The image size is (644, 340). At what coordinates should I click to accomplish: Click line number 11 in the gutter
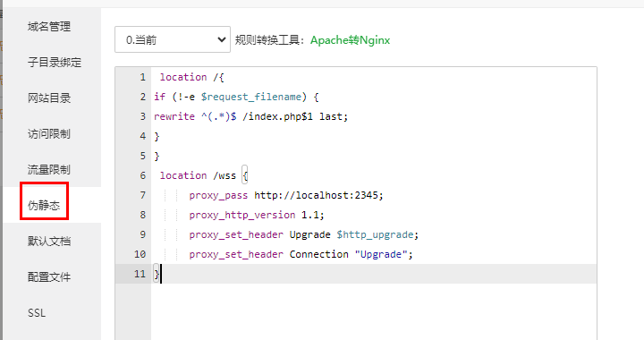(140, 274)
